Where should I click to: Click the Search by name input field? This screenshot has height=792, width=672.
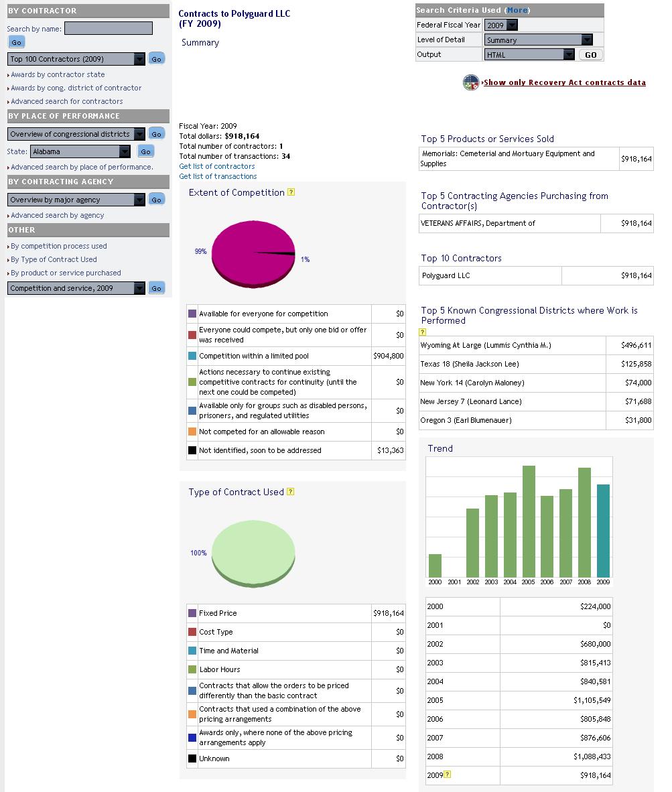[109, 28]
